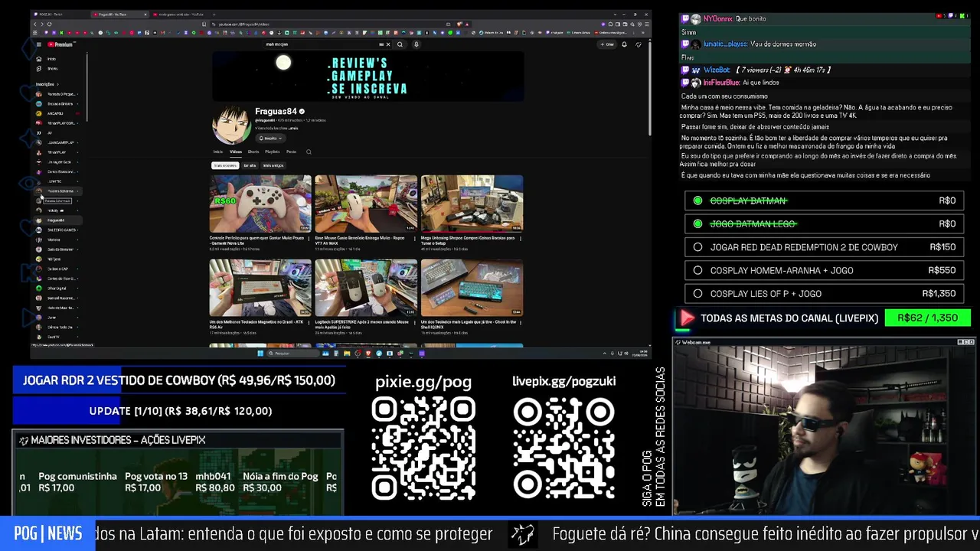Select the Em alta filter chip
980x551 pixels.
tap(250, 165)
